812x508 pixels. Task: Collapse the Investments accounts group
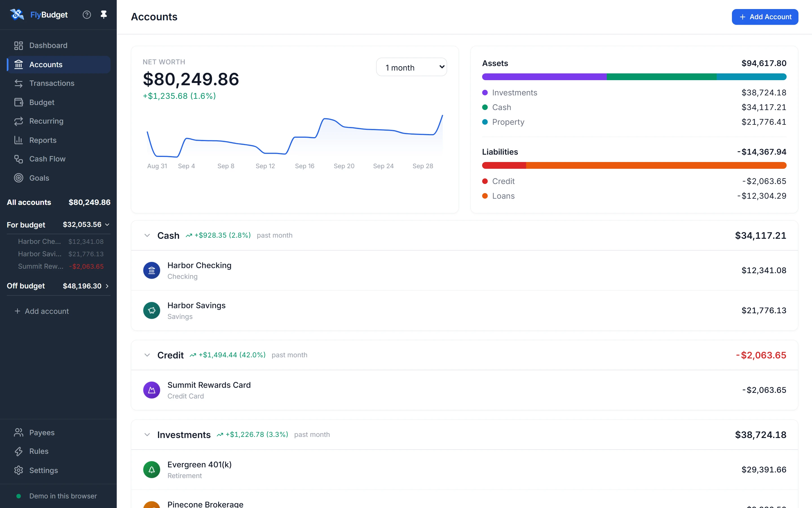tap(147, 435)
